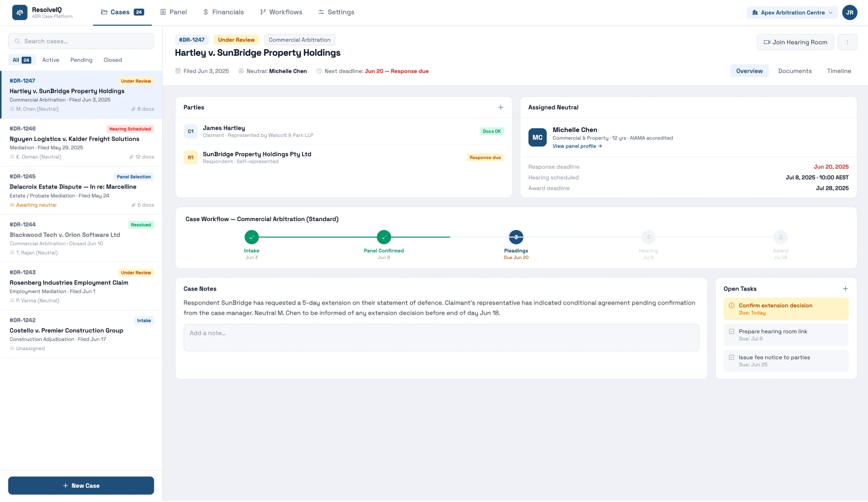Switch to the Overview tab
Viewport: 868px width, 502px height.
pyautogui.click(x=749, y=71)
